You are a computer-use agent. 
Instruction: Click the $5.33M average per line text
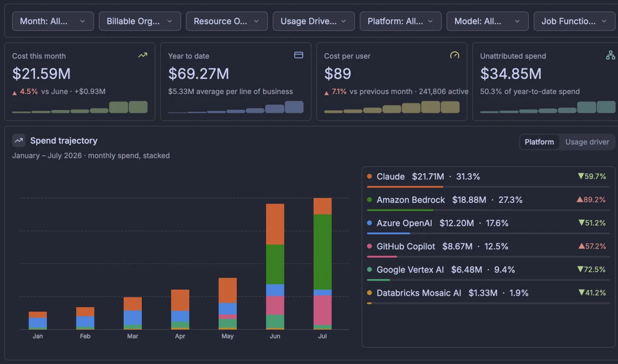point(230,92)
